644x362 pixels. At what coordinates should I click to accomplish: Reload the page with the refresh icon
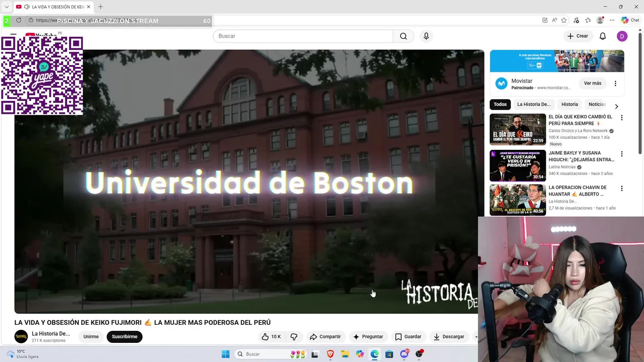(19, 20)
